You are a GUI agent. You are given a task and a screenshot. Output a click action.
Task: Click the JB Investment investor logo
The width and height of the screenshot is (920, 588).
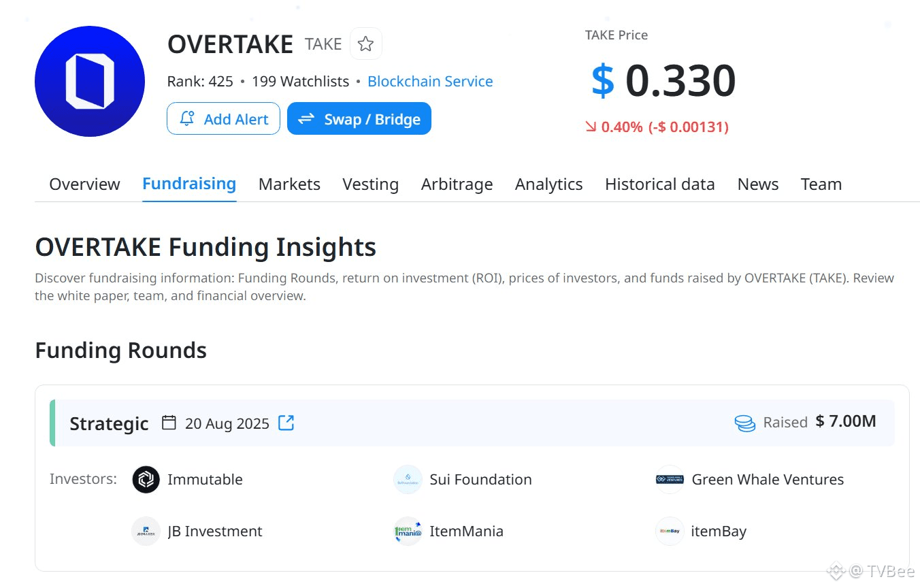[x=146, y=531]
